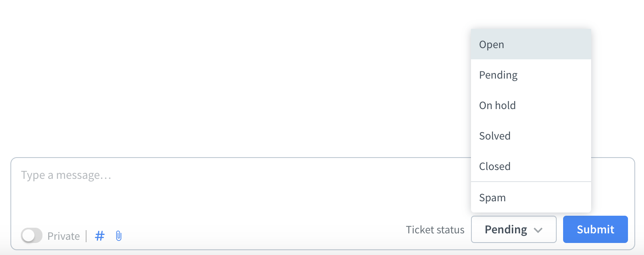
Task: Click the Pending text in the status combo box
Action: 506,229
